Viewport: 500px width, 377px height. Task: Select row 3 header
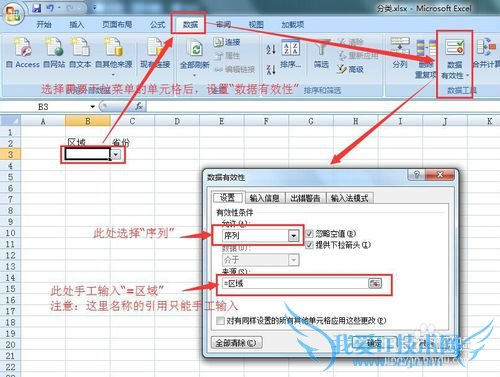pos(10,155)
